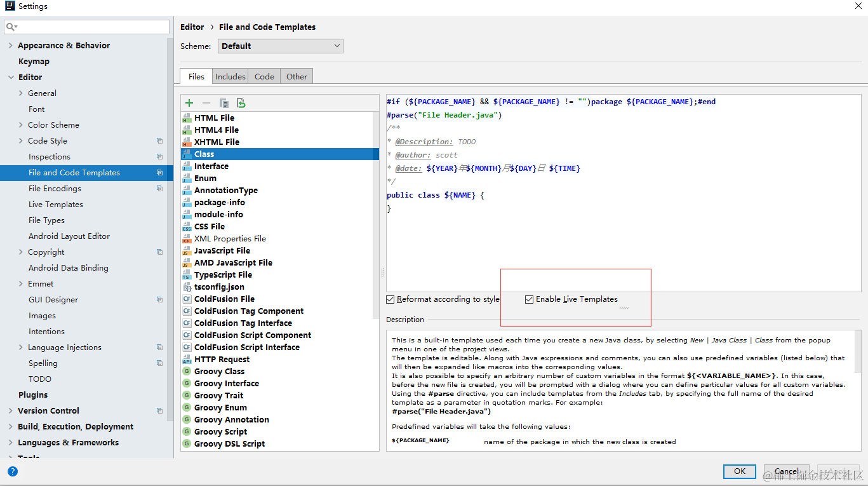Click in the settings search field
868x486 pixels.
[87, 27]
